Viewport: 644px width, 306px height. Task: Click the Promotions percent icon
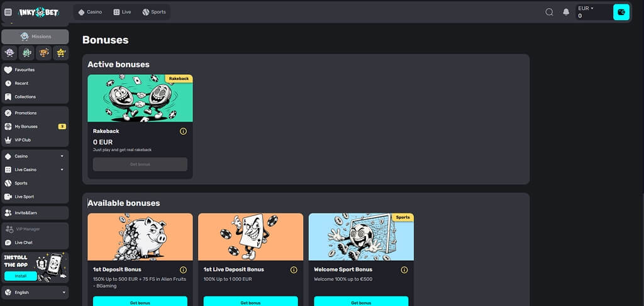click(x=8, y=113)
